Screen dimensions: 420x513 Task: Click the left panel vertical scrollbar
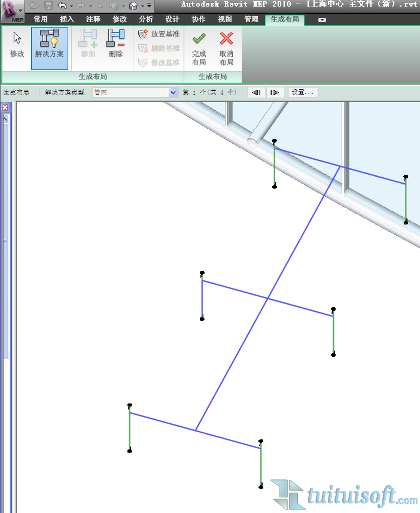click(6, 239)
